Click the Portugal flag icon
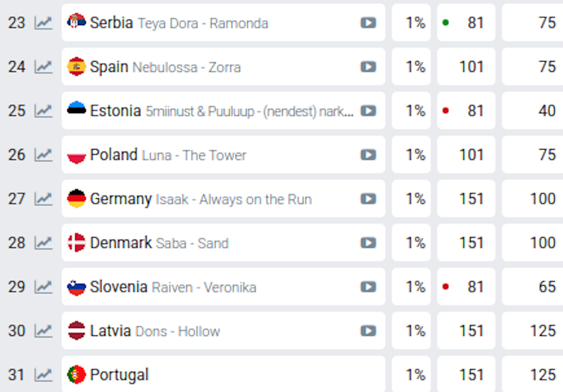This screenshot has height=392, width=563. [76, 375]
